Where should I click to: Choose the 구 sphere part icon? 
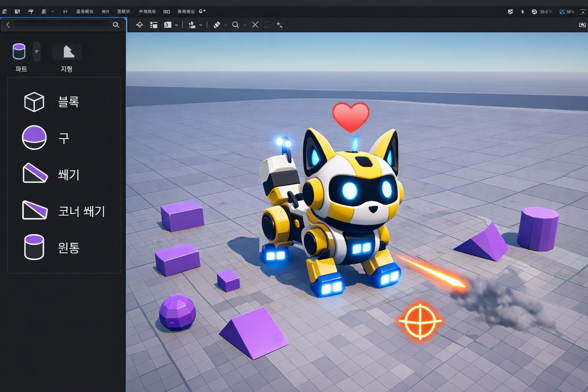[x=34, y=137]
